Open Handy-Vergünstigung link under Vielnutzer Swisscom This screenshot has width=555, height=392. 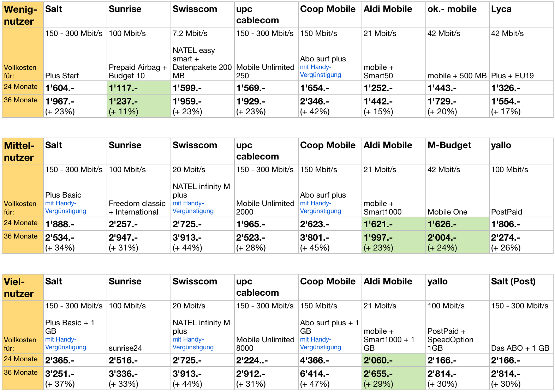[193, 343]
